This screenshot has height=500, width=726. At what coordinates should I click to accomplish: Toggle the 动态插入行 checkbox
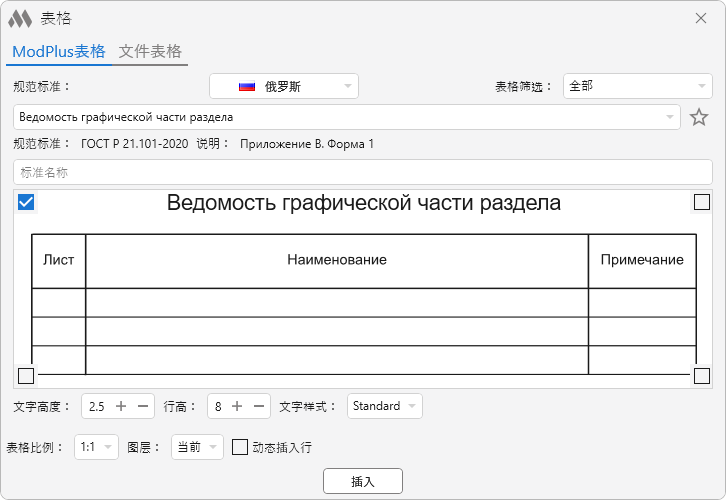(240, 448)
